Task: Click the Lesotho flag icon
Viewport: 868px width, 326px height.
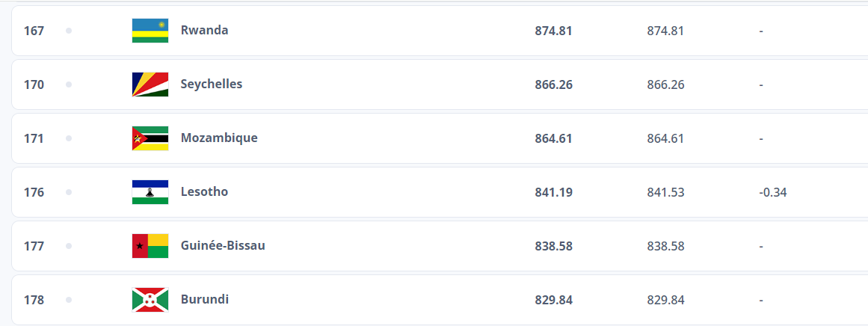Action: (150, 192)
